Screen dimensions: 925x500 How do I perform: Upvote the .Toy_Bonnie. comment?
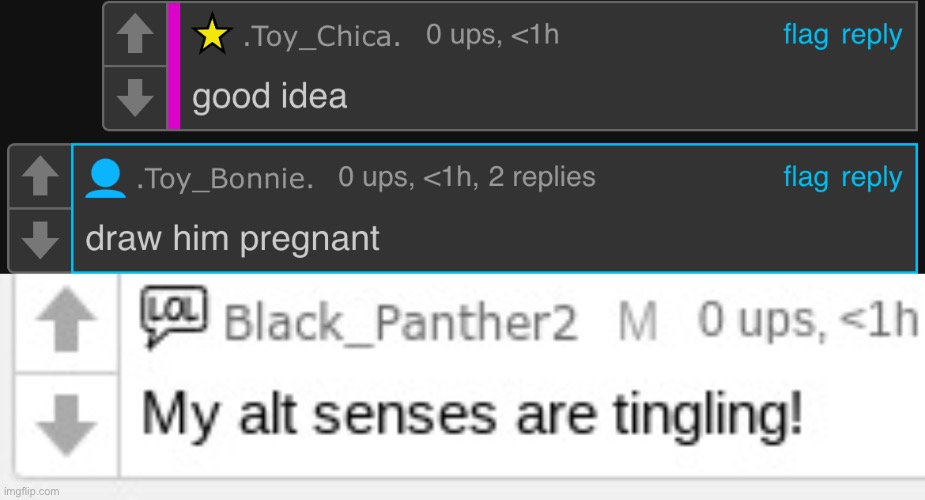(x=40, y=178)
